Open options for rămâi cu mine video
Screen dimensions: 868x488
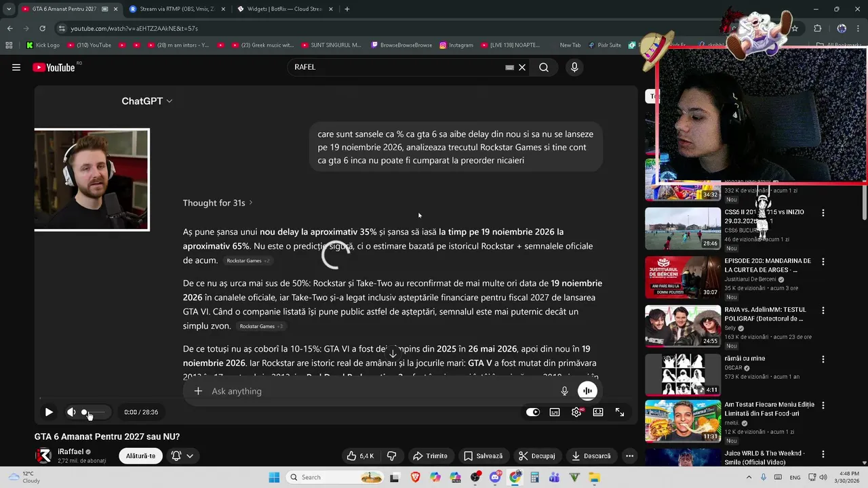click(823, 359)
